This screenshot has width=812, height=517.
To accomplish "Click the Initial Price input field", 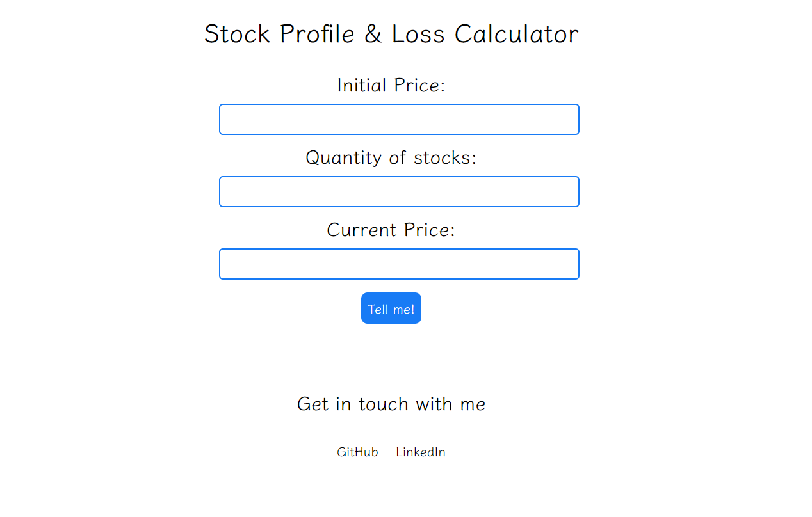I will 399,120.
